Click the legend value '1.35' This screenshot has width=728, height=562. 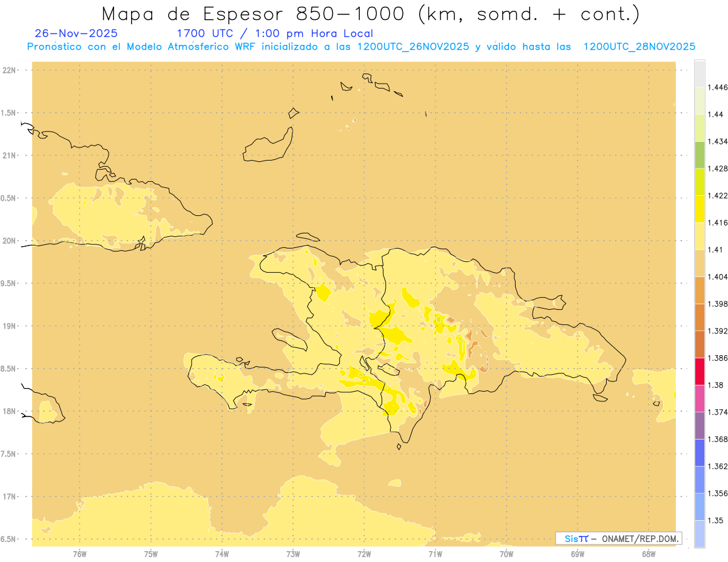click(x=716, y=521)
